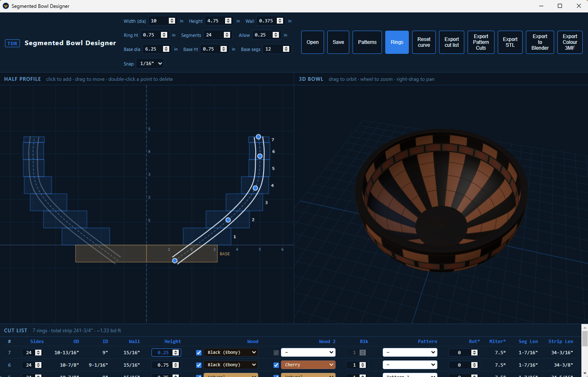This screenshot has width=588, height=377.
Task: Click the Wall thickness input field
Action: click(x=266, y=21)
